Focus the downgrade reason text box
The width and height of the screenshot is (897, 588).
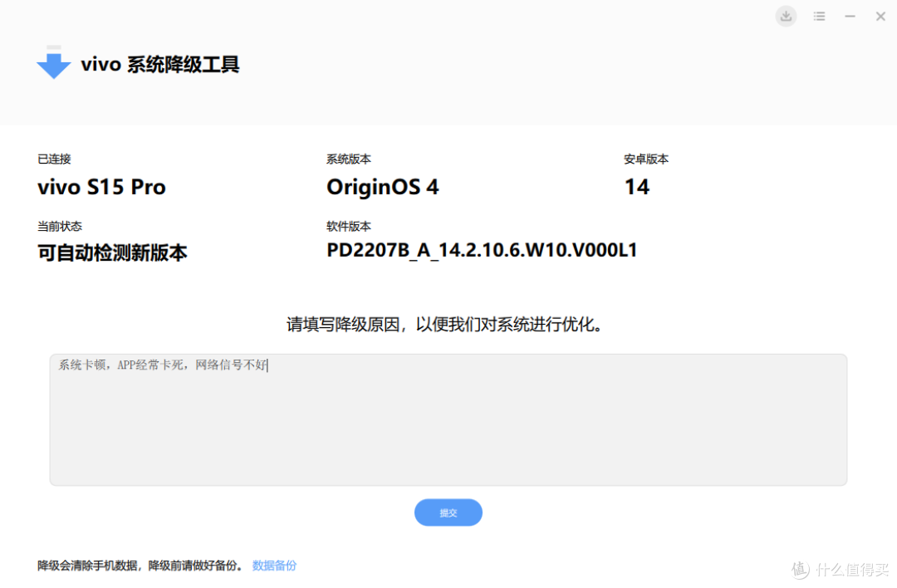[x=448, y=420]
